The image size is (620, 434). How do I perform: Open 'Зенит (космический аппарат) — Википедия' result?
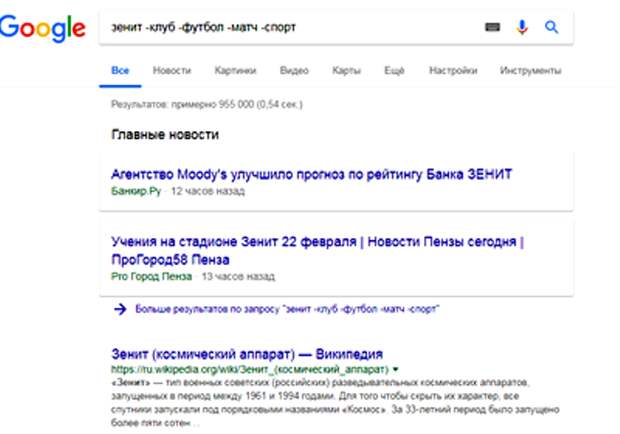coord(247,354)
